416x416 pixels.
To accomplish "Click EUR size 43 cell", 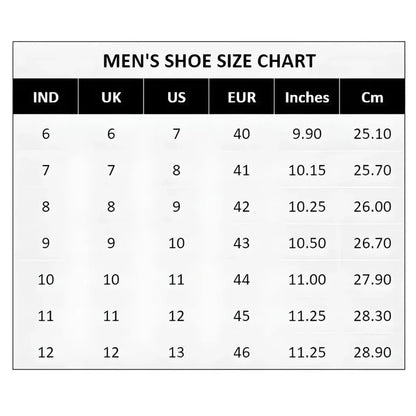I will (242, 243).
